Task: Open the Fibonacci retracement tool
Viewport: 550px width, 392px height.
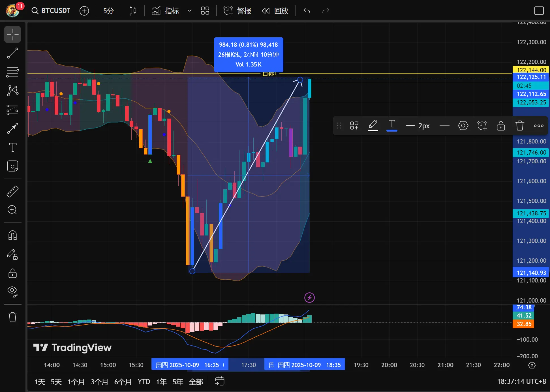Action: pos(12,72)
